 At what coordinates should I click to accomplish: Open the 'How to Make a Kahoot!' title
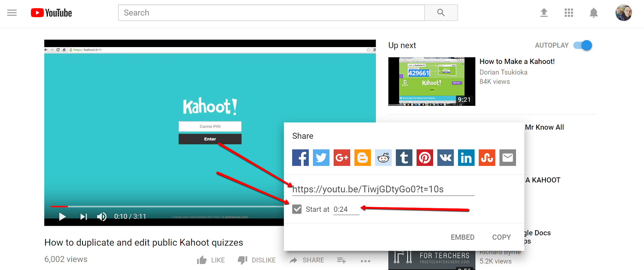tap(517, 62)
